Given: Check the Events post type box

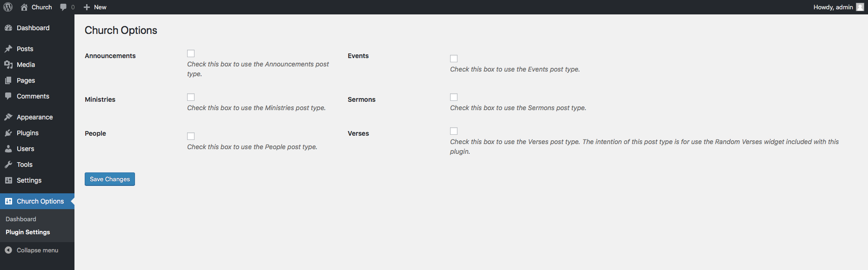Looking at the screenshot, I should coord(454,59).
